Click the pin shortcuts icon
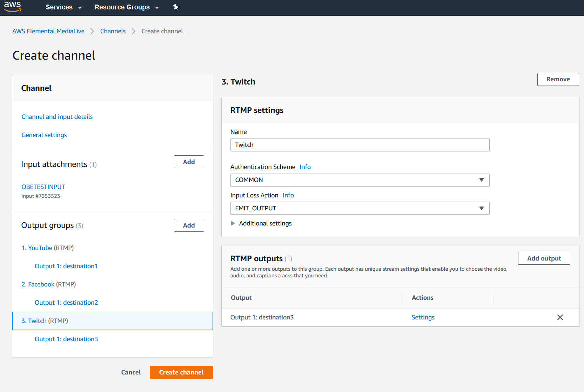The height and width of the screenshot is (392, 584). pyautogui.click(x=175, y=7)
